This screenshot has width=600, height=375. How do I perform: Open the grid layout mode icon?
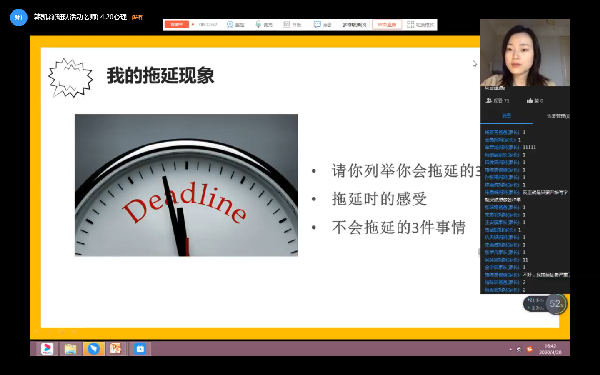[x=411, y=24]
